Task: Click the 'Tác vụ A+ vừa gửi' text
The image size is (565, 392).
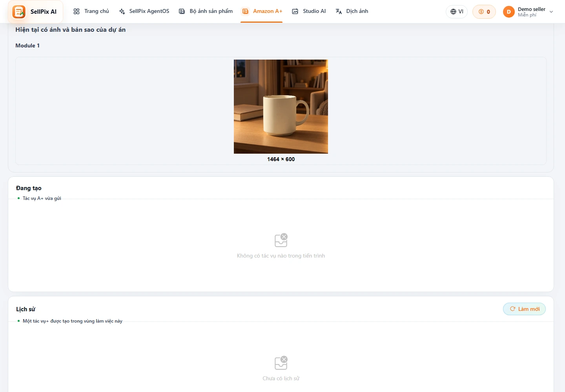Action: click(x=42, y=198)
